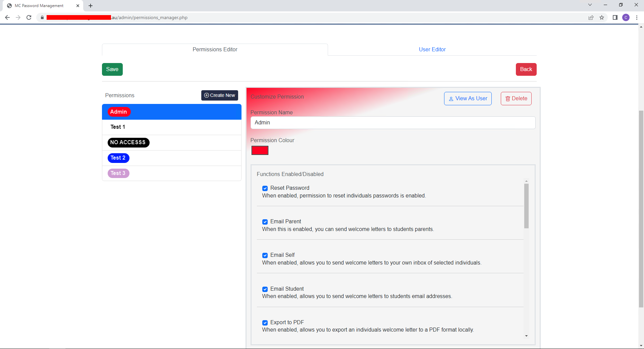Click the functions list scroll-down arrow
The width and height of the screenshot is (644, 349).
click(526, 336)
